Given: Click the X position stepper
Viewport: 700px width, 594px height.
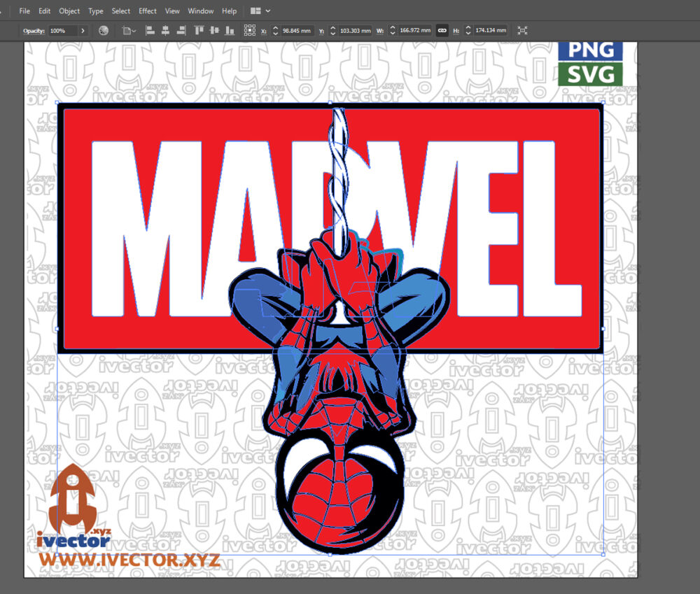Looking at the screenshot, I should (x=275, y=31).
